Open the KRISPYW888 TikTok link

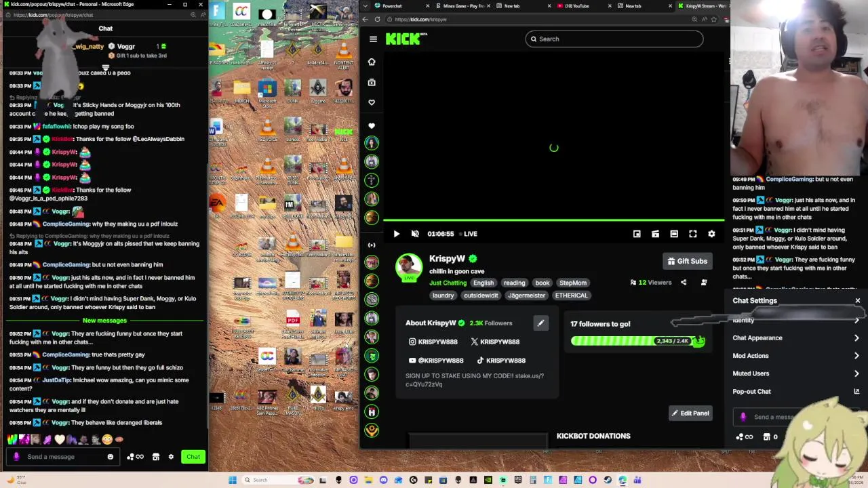tap(501, 361)
